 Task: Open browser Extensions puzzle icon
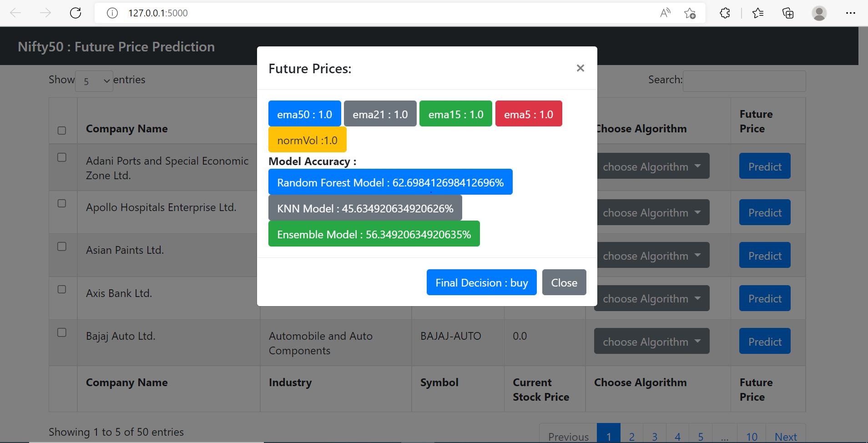pyautogui.click(x=725, y=13)
